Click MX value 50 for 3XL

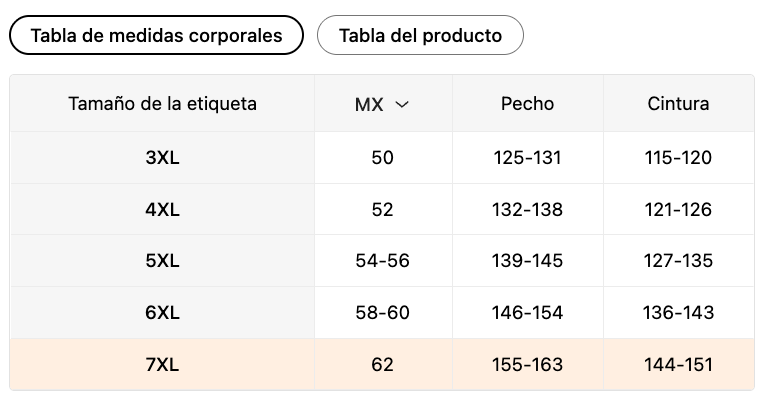pos(383,157)
